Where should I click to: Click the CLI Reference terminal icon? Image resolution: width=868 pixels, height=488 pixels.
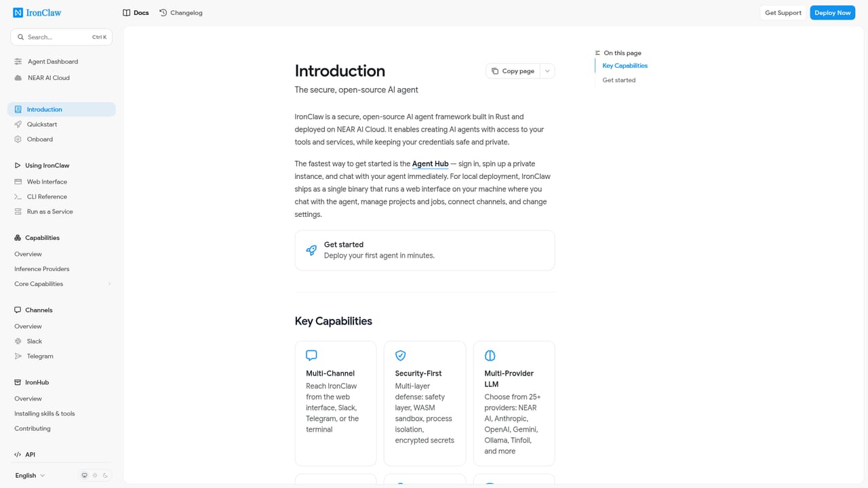[x=18, y=197]
